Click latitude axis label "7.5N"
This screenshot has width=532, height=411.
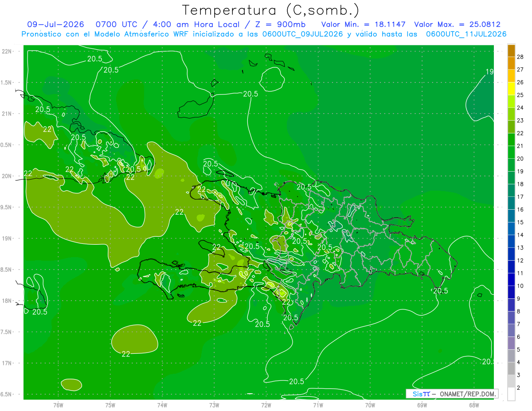pyautogui.click(x=7, y=332)
